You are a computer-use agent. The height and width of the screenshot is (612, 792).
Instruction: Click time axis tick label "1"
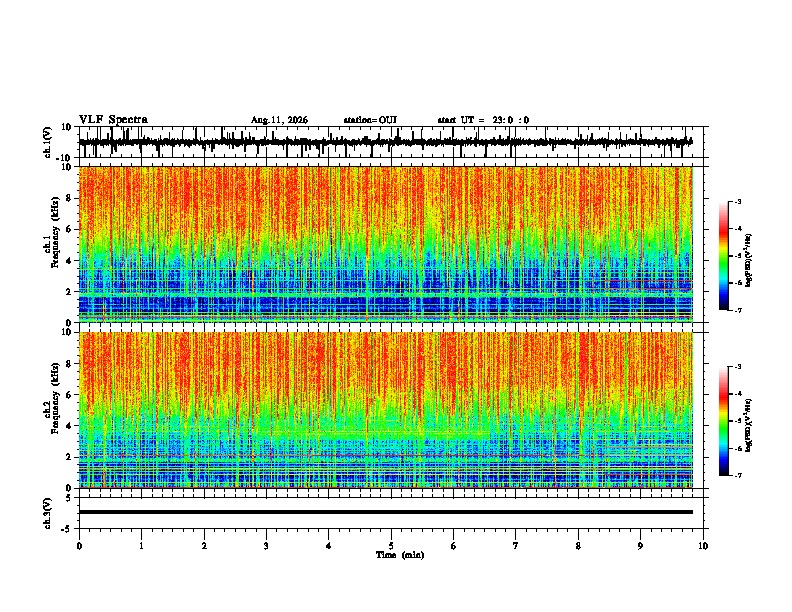click(141, 546)
